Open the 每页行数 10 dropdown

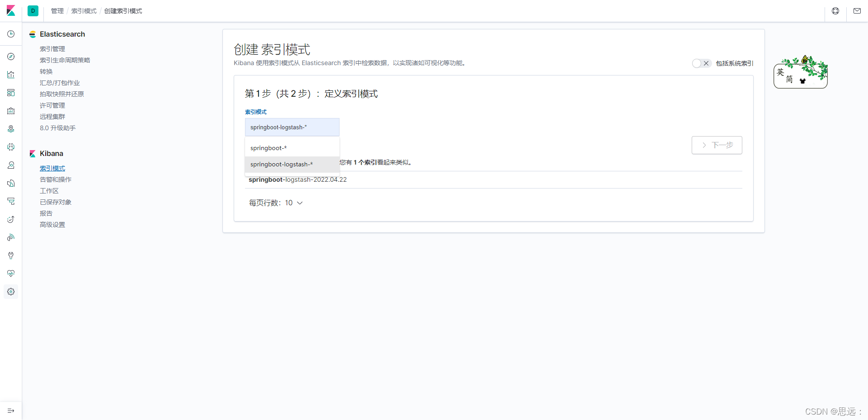[x=276, y=203]
